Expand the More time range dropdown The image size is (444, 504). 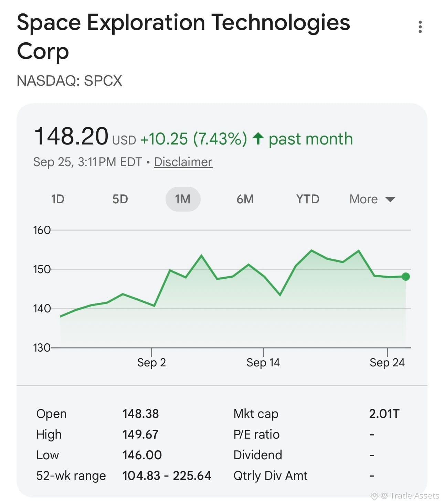(372, 199)
